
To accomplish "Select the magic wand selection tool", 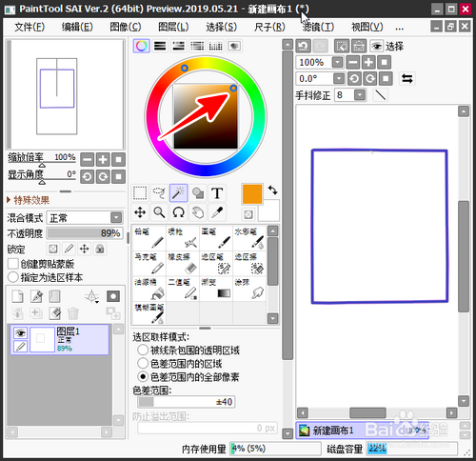I will coord(178,192).
